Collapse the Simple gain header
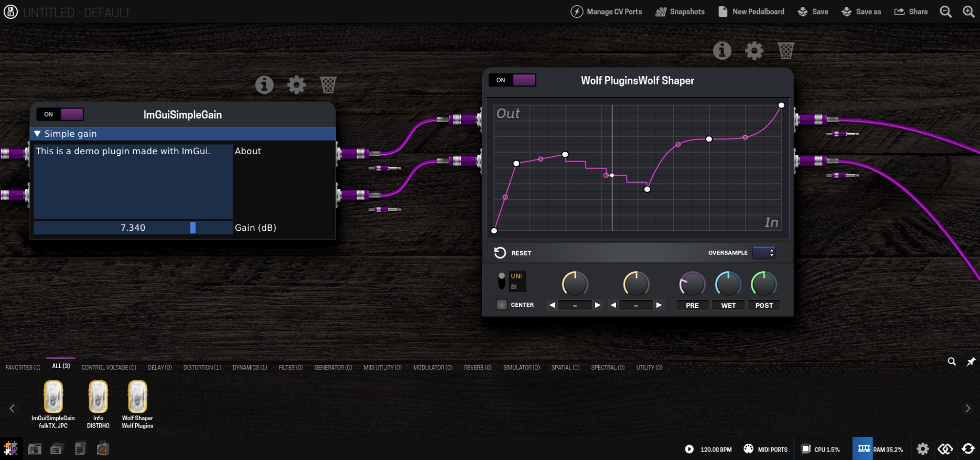This screenshot has width=980, height=460. [182, 134]
